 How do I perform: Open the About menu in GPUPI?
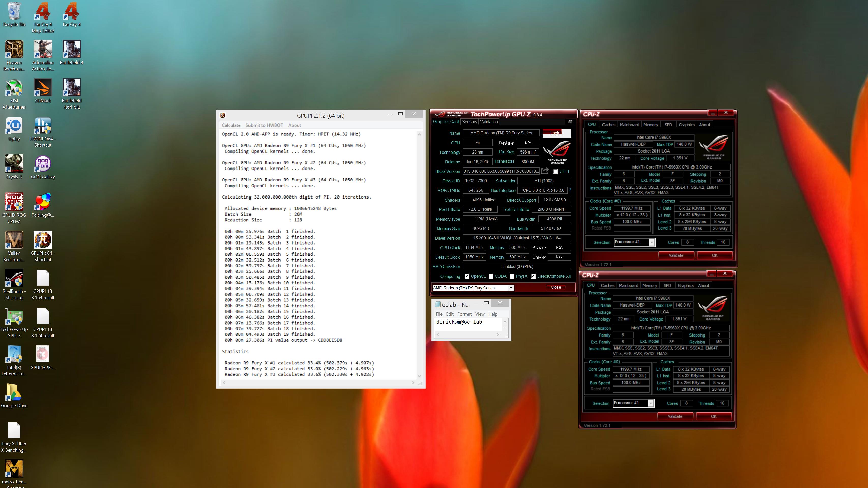click(295, 125)
